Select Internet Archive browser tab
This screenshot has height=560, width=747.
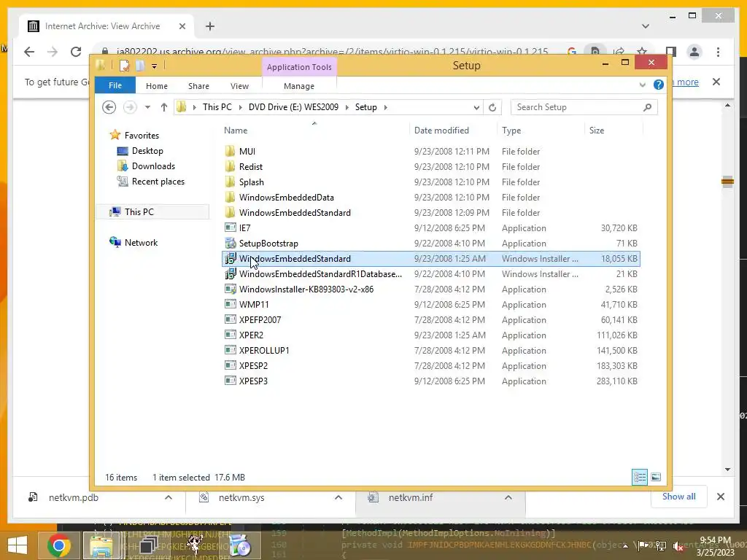(x=102, y=26)
